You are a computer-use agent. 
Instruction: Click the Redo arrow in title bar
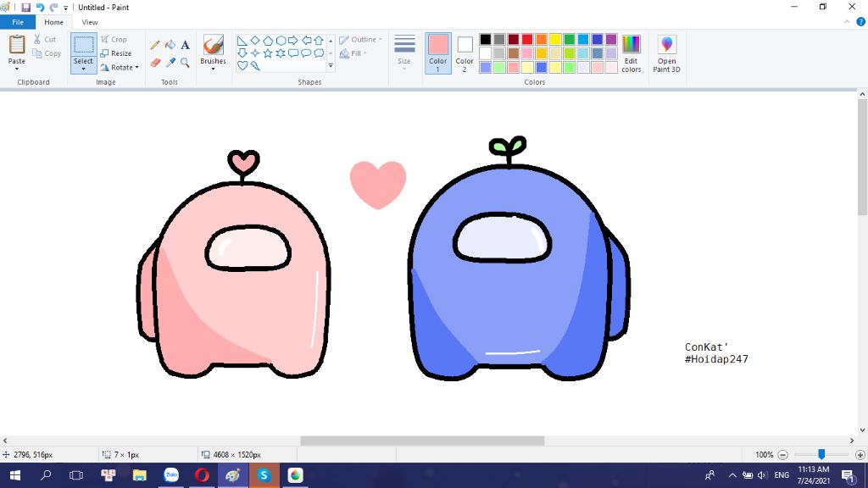53,7
